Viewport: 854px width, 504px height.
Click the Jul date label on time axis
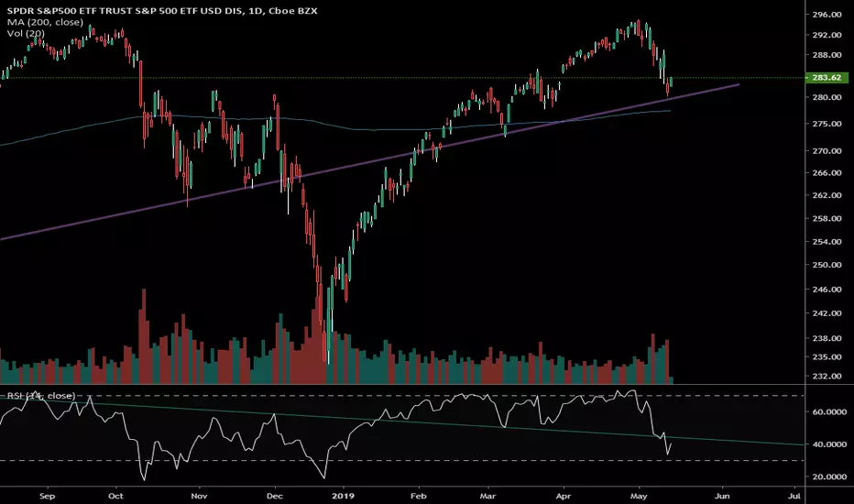pos(794,496)
